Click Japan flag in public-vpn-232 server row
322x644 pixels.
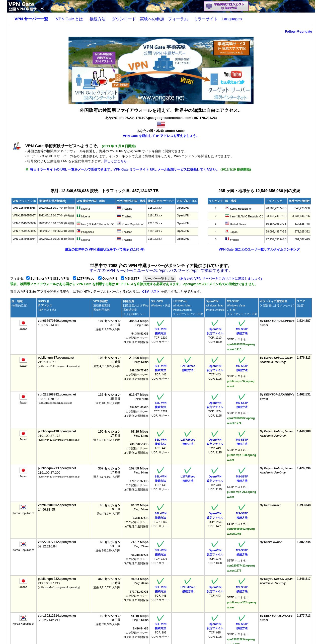tap(23, 581)
